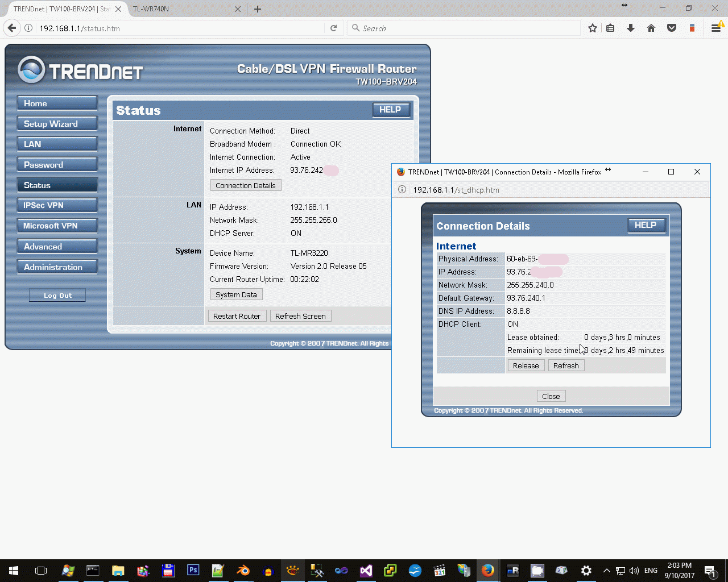Click Refresh in Connection Details popup
The height and width of the screenshot is (582, 728).
[566, 365]
